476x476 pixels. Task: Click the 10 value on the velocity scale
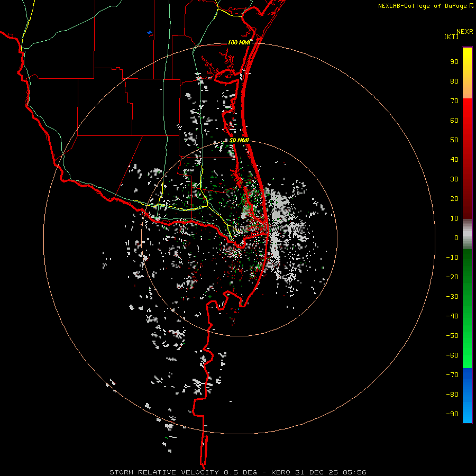coord(454,218)
